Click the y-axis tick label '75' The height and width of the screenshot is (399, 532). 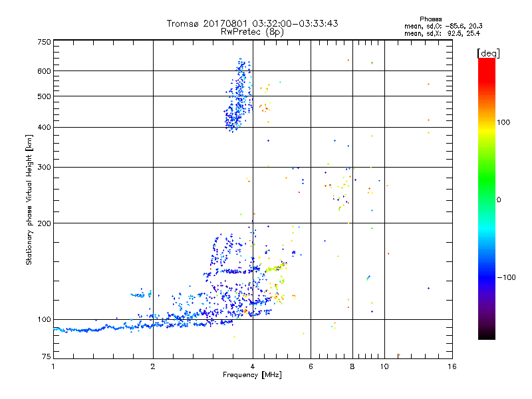point(47,356)
